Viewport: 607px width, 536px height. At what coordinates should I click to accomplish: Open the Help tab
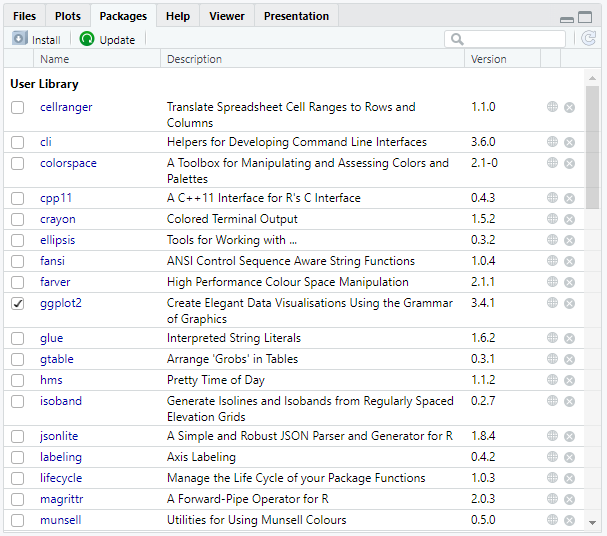point(178,16)
